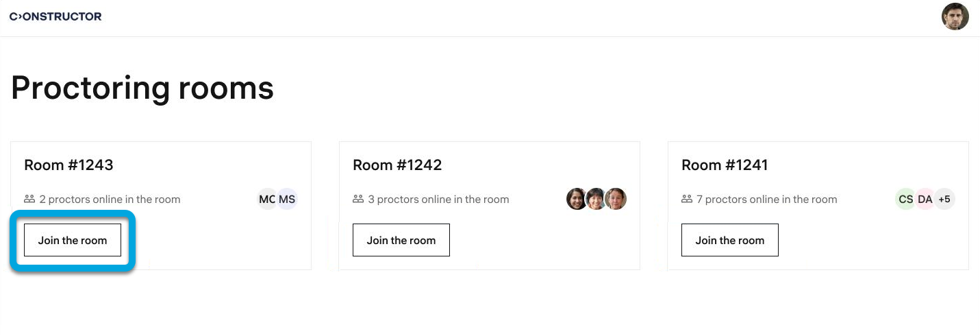Click the Room #1243 title
980x336 pixels.
(x=68, y=165)
